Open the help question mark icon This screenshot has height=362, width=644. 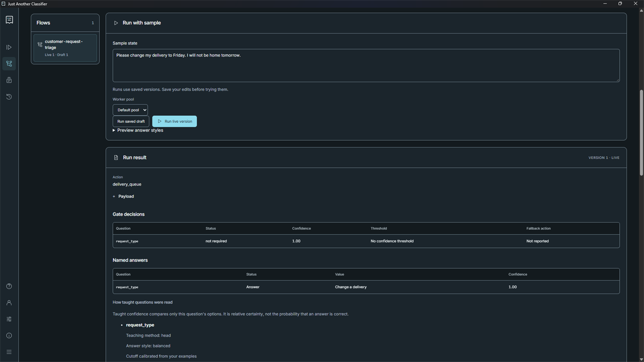tap(9, 286)
